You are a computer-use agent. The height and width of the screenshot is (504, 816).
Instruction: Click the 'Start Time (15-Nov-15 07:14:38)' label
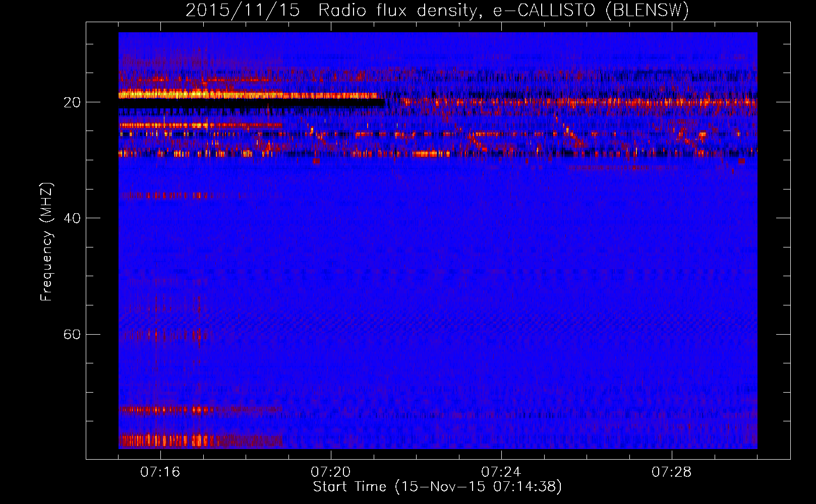click(x=437, y=487)
